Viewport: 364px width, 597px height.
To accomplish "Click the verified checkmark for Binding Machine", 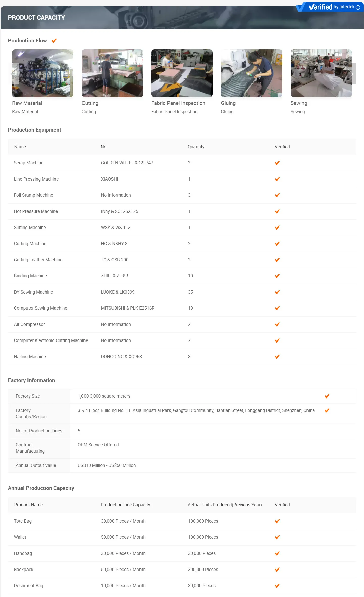I will tap(277, 276).
